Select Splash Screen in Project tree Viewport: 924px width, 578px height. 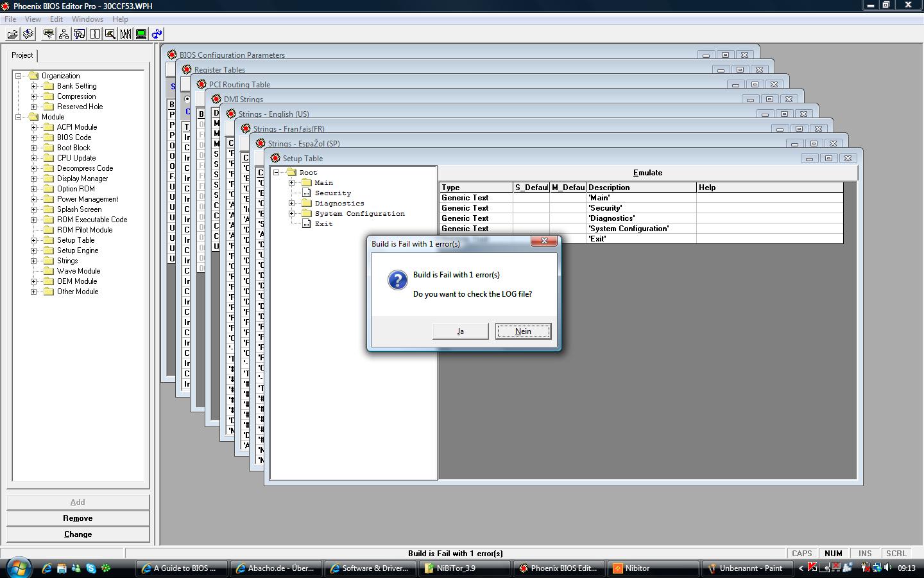click(79, 209)
